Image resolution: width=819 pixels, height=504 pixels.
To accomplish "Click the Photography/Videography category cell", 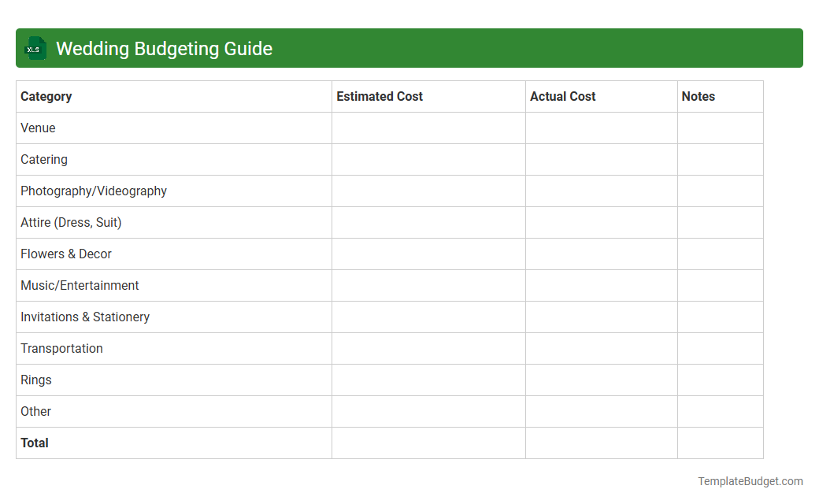I will (94, 191).
